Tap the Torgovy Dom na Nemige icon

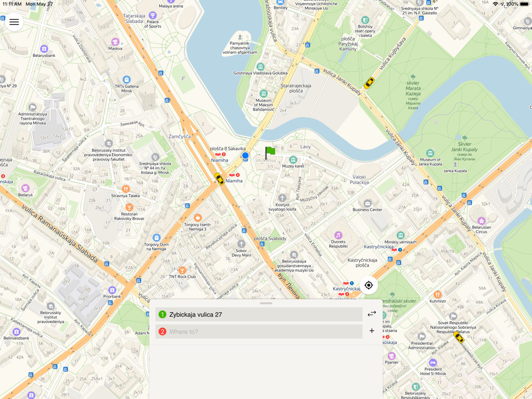(156, 237)
